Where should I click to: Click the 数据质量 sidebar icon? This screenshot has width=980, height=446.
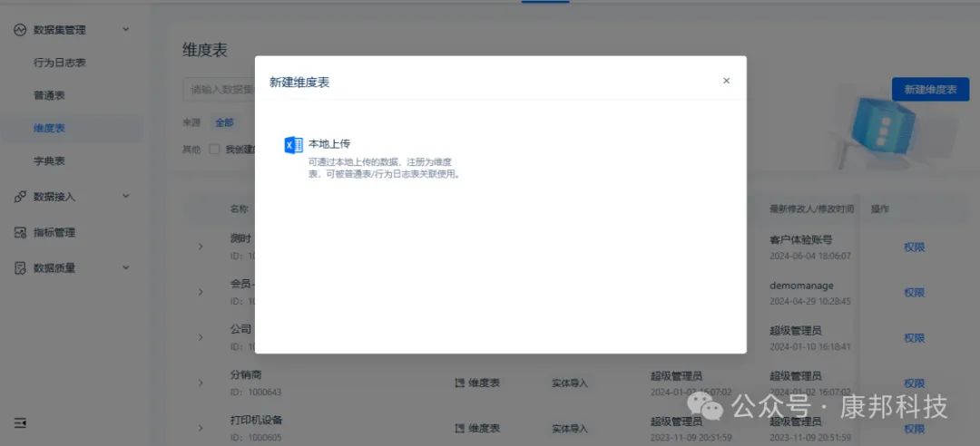[x=20, y=268]
